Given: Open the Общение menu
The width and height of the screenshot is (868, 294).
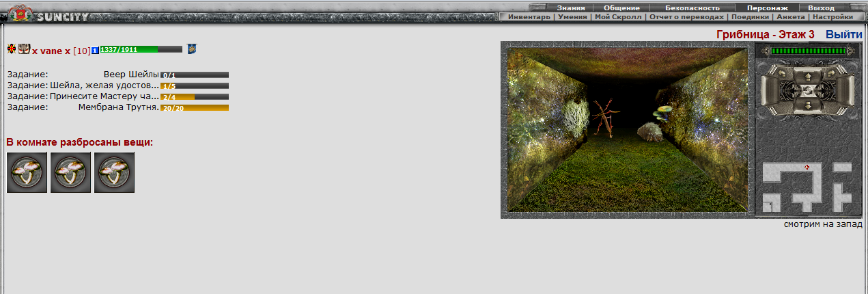Looking at the screenshot, I should (x=620, y=8).
